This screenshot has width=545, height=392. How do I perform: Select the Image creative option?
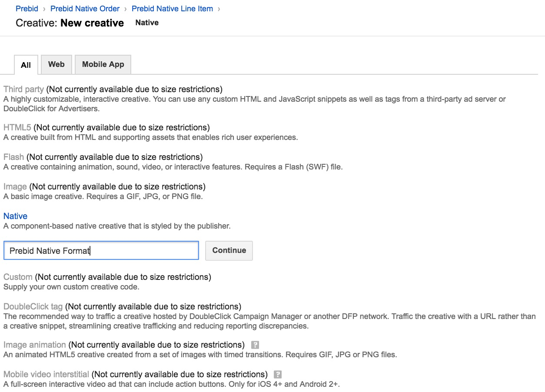(15, 186)
